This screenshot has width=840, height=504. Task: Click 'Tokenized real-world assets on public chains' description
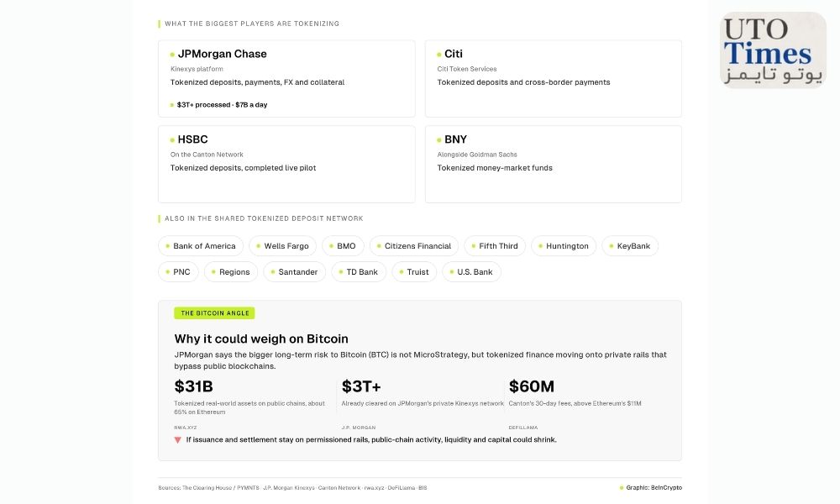(249, 407)
